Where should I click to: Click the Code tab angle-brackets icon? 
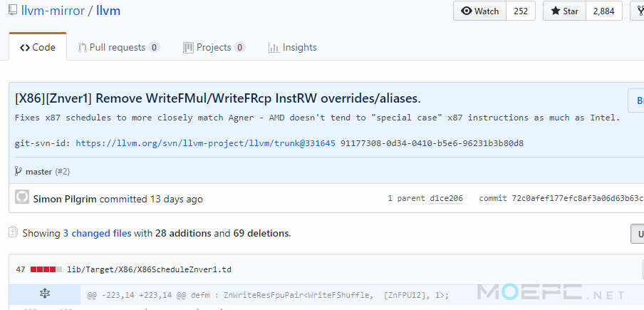coord(24,48)
